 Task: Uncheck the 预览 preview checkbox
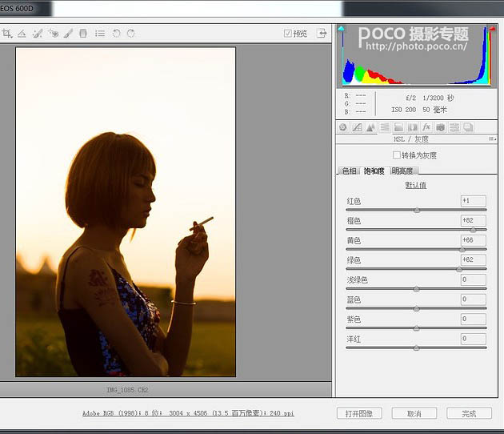[288, 34]
